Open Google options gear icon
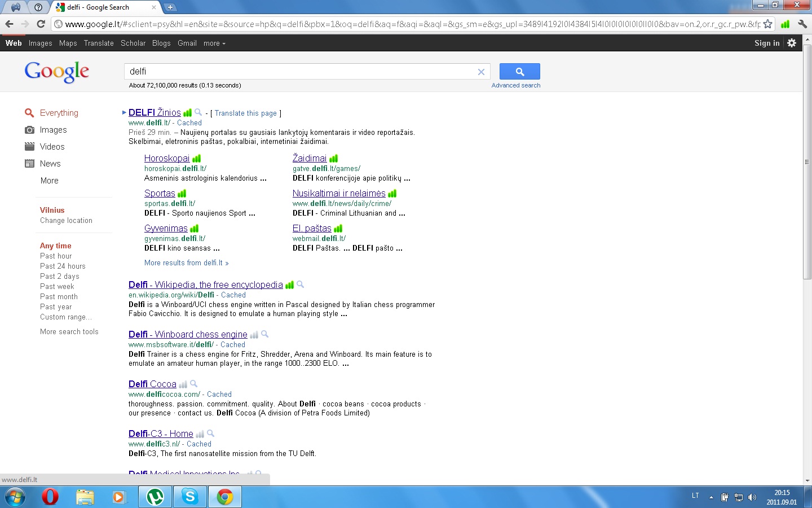The width and height of the screenshot is (812, 508). tap(792, 43)
